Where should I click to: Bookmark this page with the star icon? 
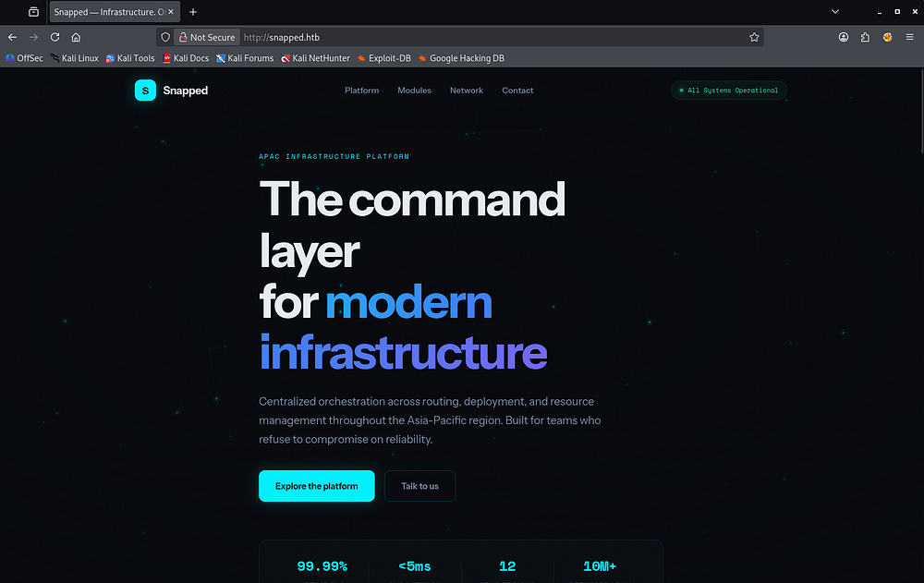tap(754, 37)
